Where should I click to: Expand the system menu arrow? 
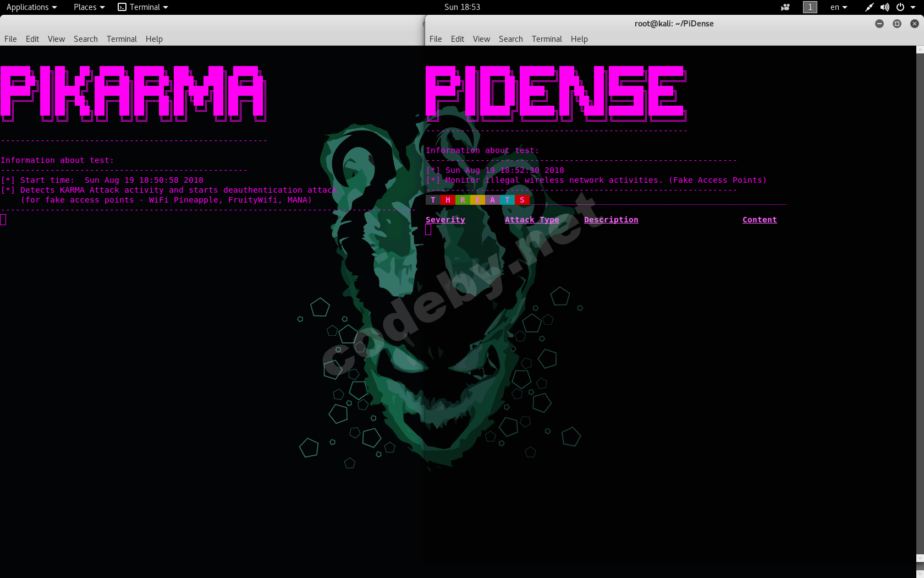(913, 7)
